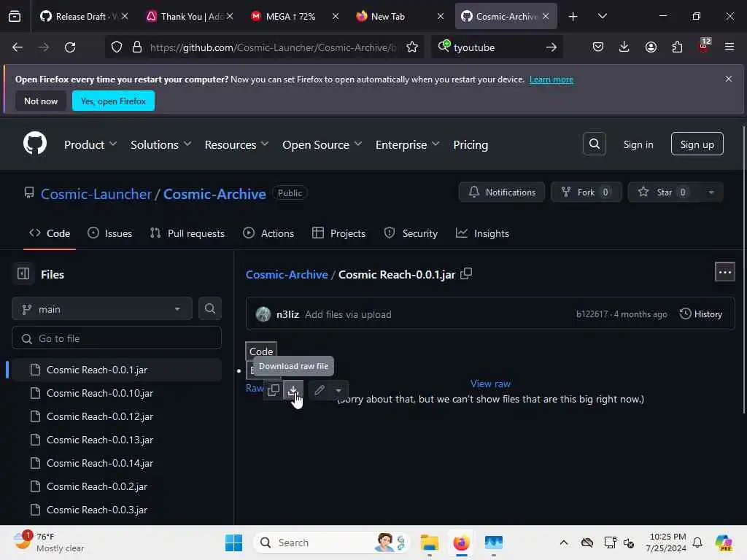
Task: Open the three-dot more file actions menu
Action: pyautogui.click(x=724, y=273)
